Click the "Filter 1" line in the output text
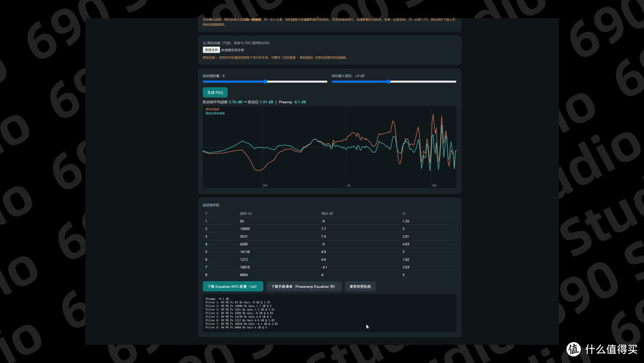The image size is (644, 363). (x=238, y=303)
